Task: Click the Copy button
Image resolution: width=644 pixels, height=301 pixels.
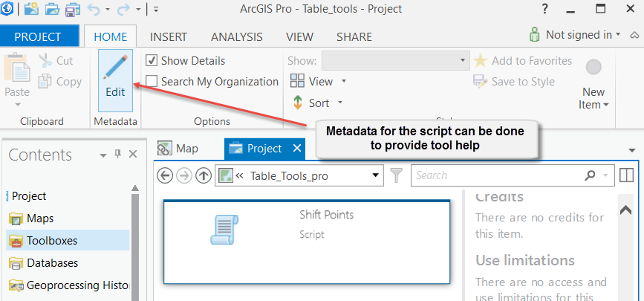Action: click(60, 82)
